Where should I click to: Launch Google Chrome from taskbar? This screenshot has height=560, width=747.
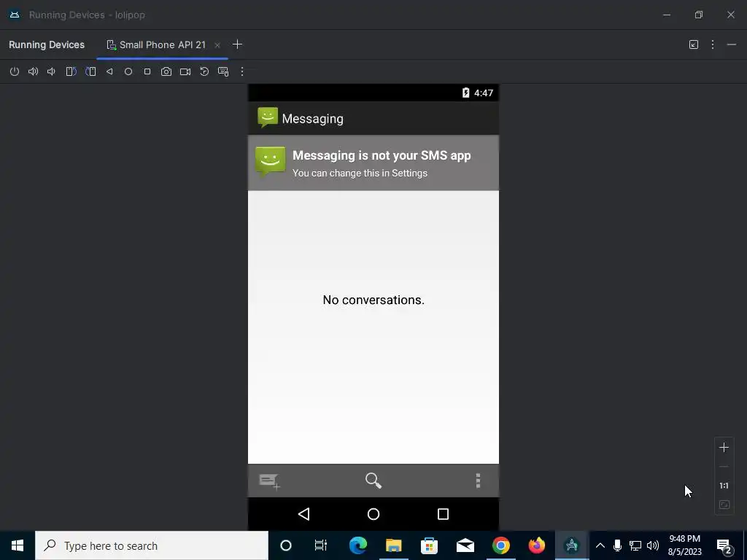point(500,545)
